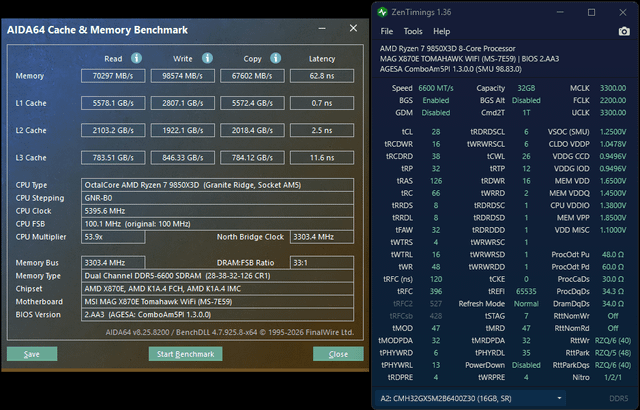Take a screenshot with ZenTimings camera icon
This screenshot has height=410, width=640.
[x=624, y=31]
